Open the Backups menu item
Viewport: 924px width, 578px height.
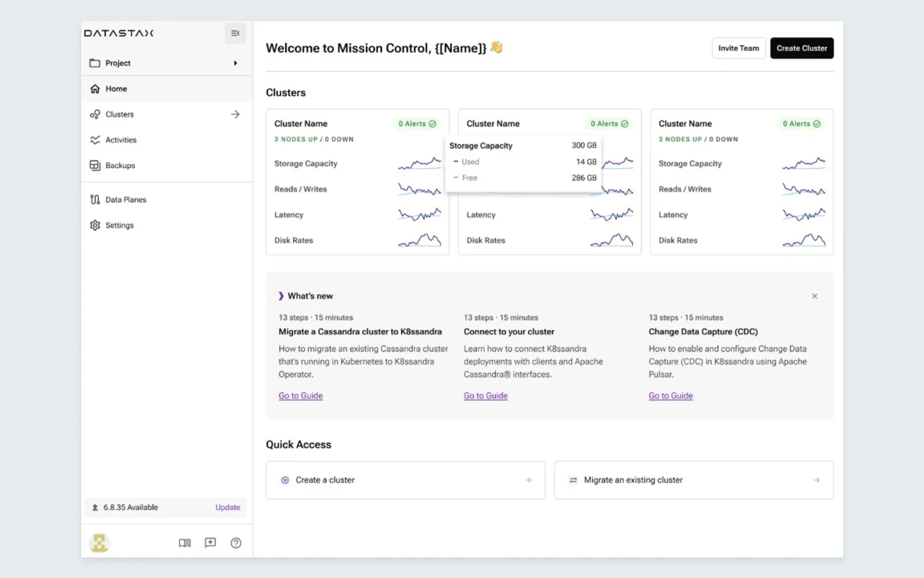point(167,165)
